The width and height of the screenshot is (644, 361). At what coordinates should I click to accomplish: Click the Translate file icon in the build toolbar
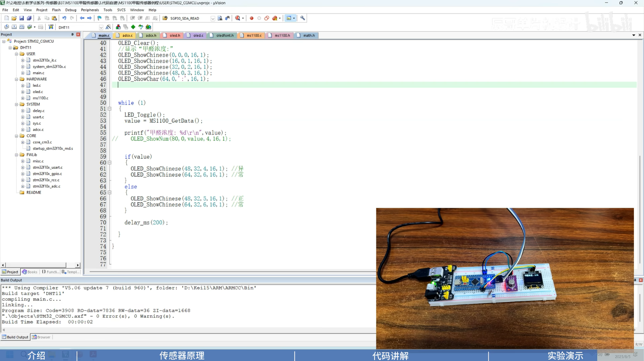(6, 27)
